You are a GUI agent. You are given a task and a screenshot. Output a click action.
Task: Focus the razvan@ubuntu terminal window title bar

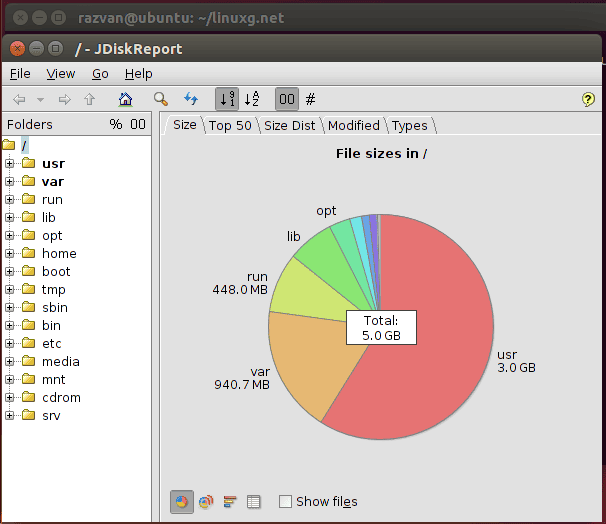pos(301,18)
